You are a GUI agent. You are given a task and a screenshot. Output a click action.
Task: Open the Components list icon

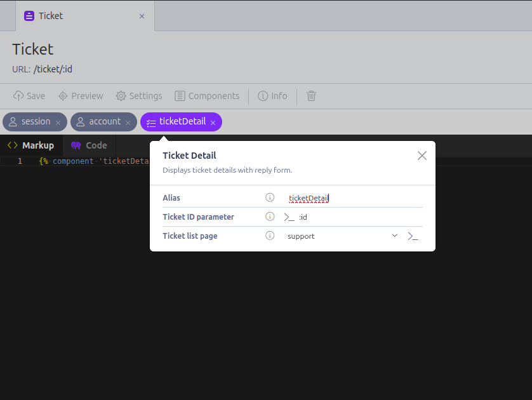click(x=180, y=96)
